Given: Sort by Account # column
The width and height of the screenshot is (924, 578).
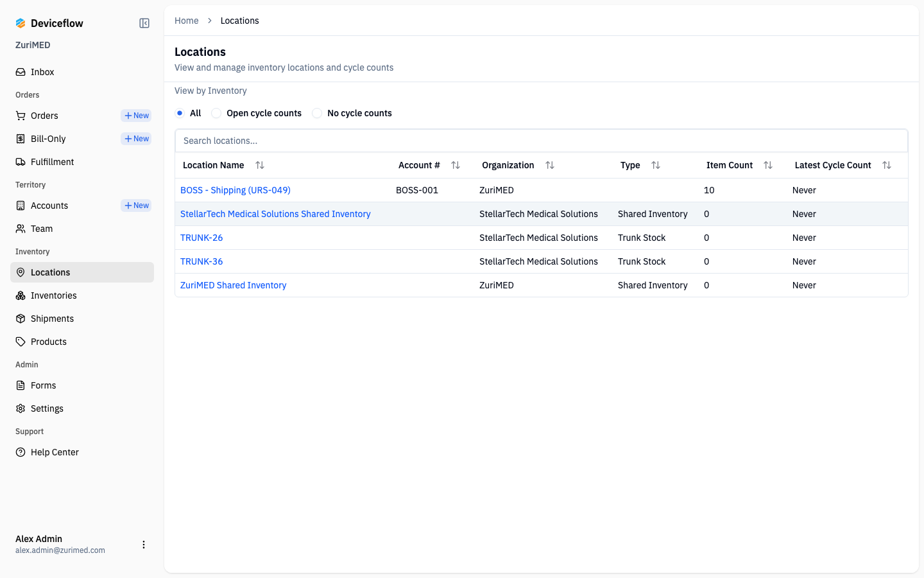Looking at the screenshot, I should coord(456,165).
